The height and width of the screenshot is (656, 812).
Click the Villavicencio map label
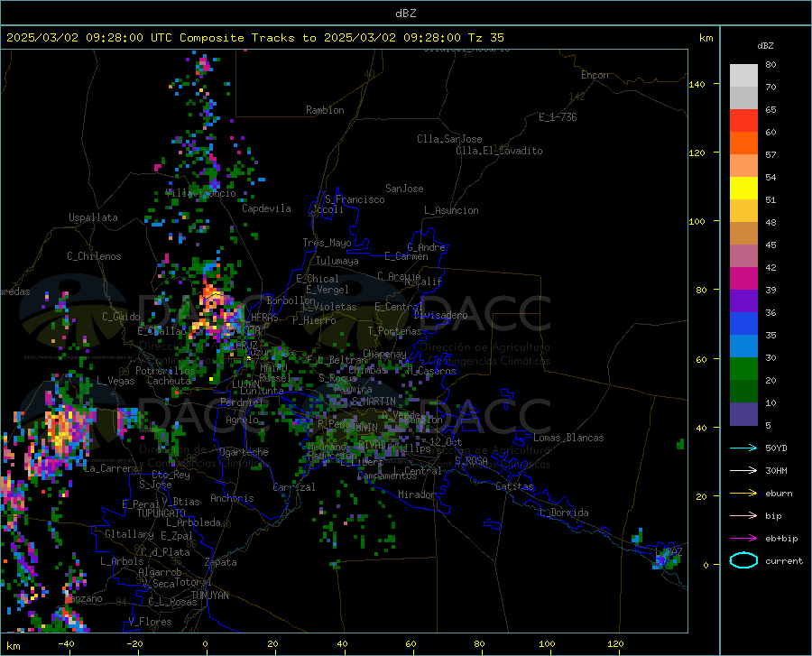[x=200, y=193]
